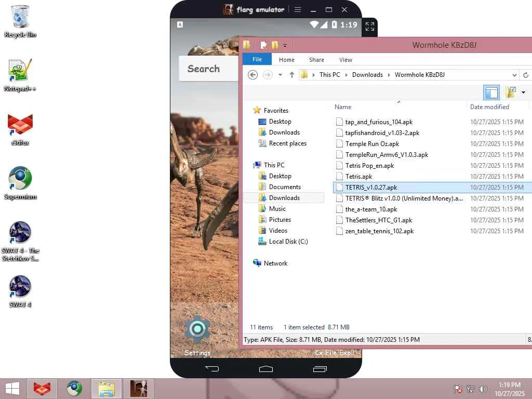Open the Settings app in the emulator
Screen dimensions: 532x399
coord(197,336)
